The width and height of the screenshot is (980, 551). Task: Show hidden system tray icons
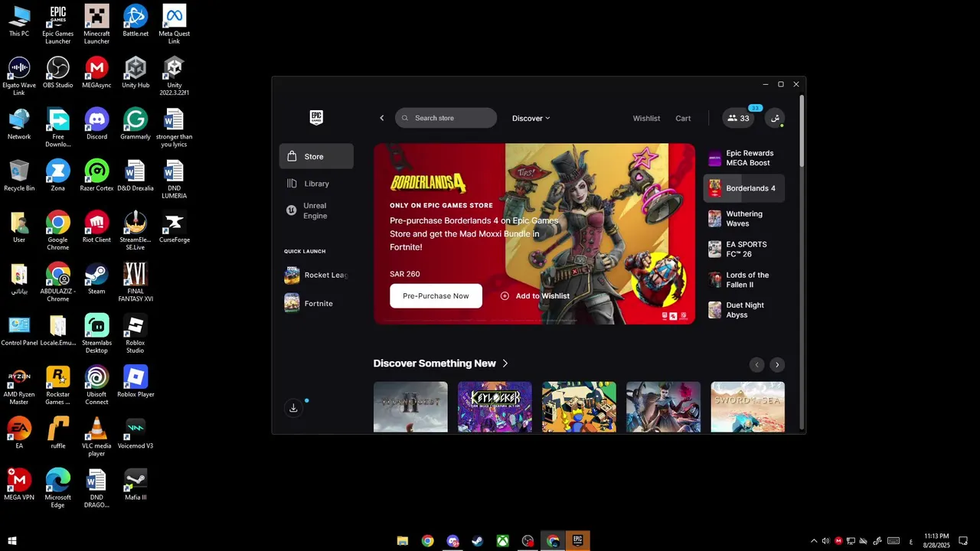pos(814,541)
